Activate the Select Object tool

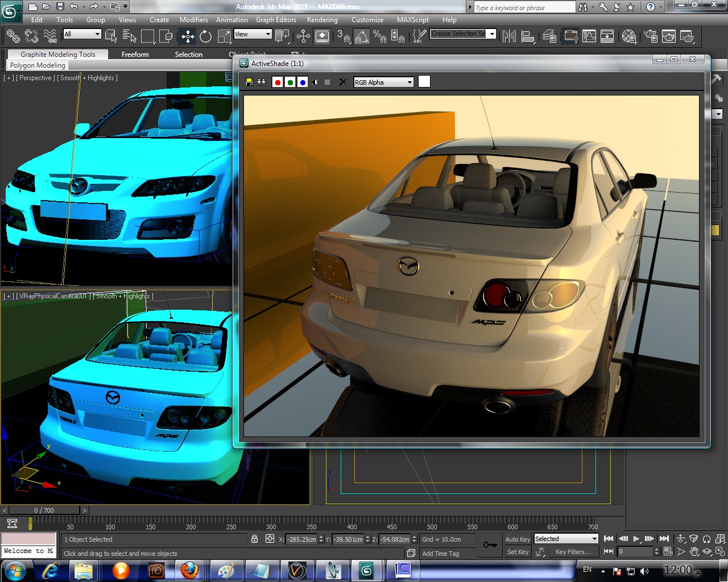click(x=111, y=36)
